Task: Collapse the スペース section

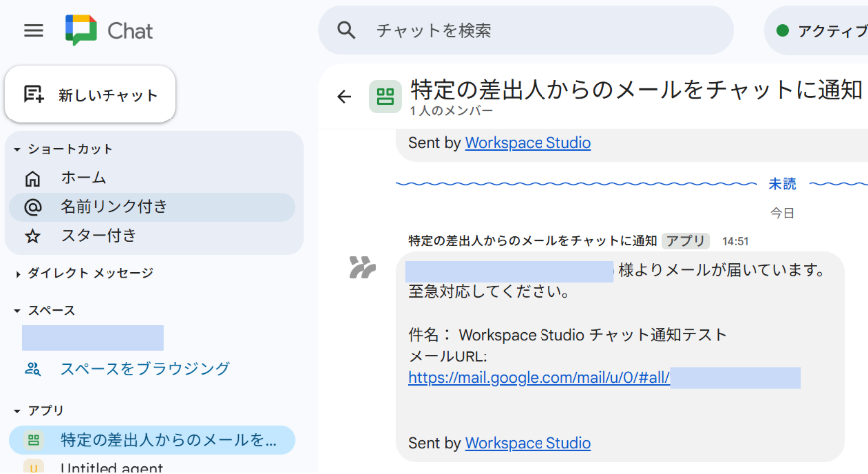Action: [17, 311]
